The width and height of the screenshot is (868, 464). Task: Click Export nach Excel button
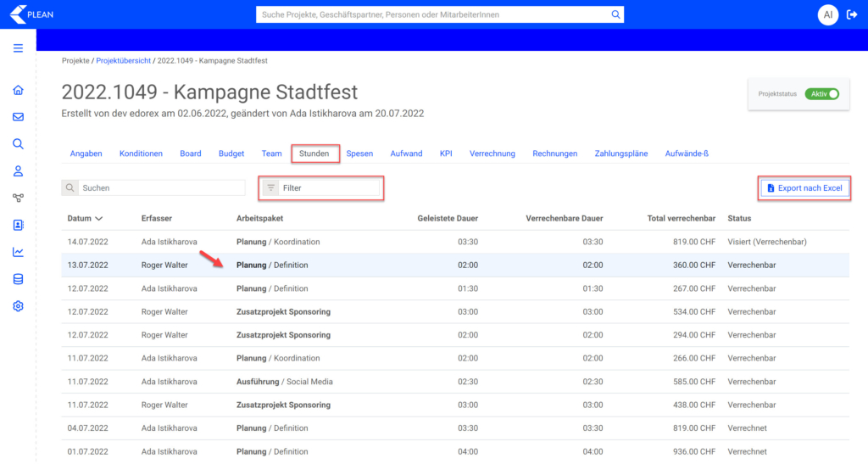point(804,188)
